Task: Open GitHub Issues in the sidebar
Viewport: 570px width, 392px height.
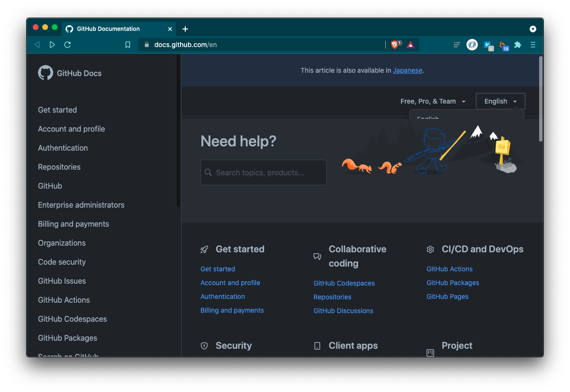Action: [x=62, y=281]
